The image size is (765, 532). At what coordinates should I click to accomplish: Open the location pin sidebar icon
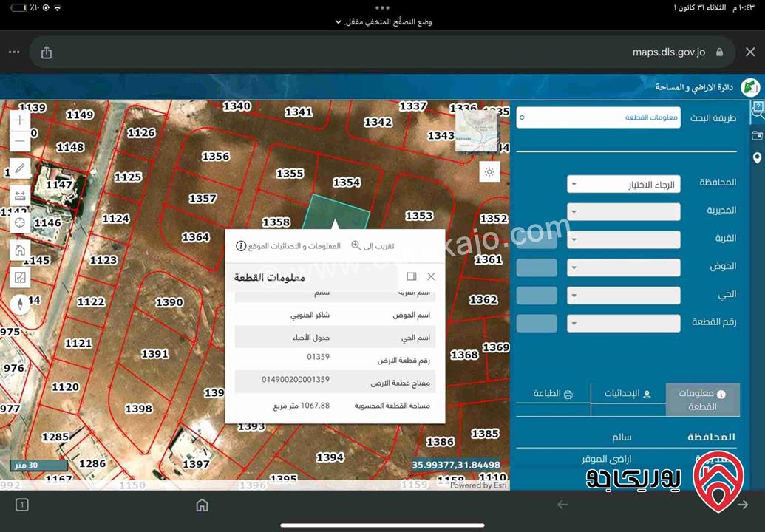click(757, 158)
